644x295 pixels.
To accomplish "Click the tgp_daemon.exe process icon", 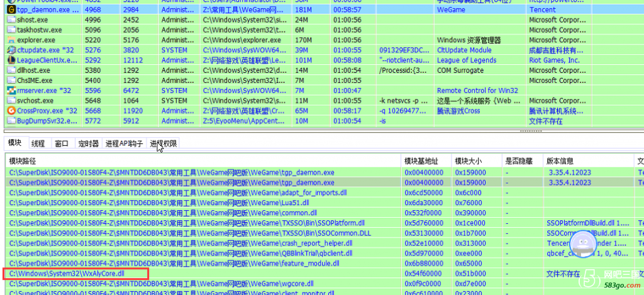I will click(11, 9).
